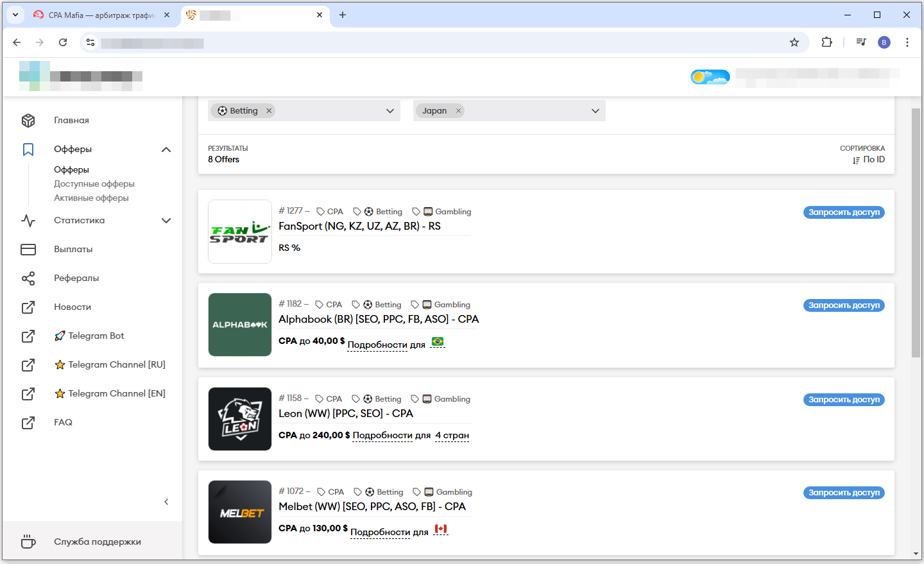Open Выплаты page

[x=73, y=249]
